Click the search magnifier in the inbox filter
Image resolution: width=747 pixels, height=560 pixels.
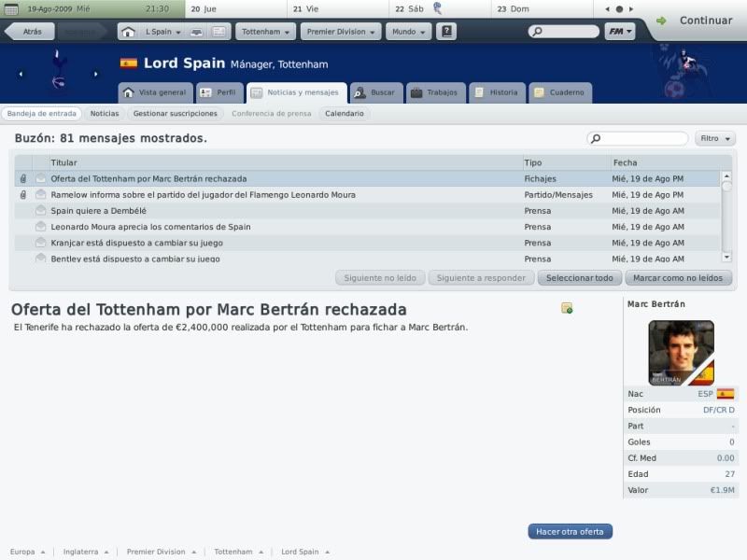coord(596,138)
